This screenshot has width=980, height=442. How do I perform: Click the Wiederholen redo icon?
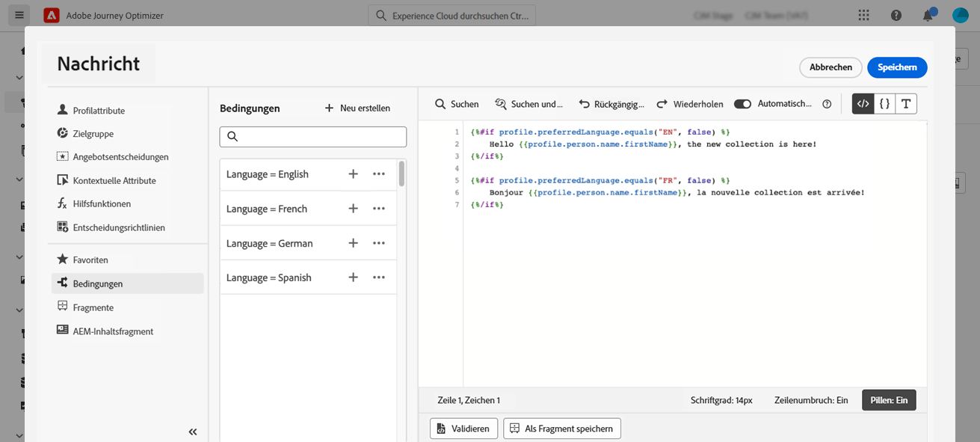point(662,105)
